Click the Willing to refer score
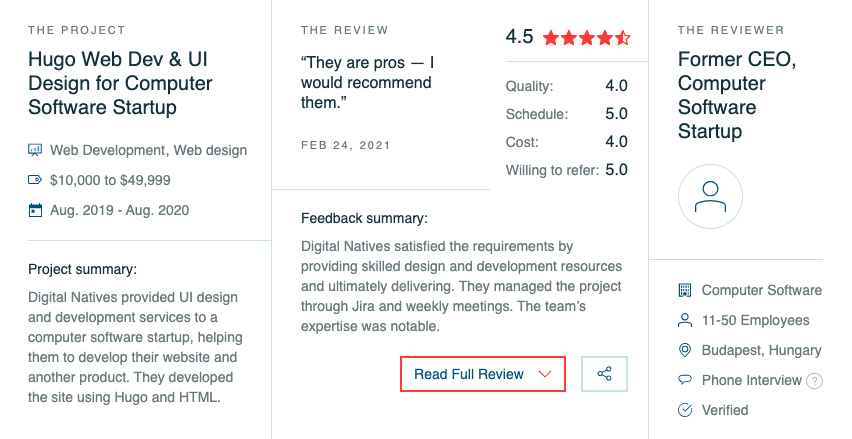The height and width of the screenshot is (439, 852). pos(617,170)
